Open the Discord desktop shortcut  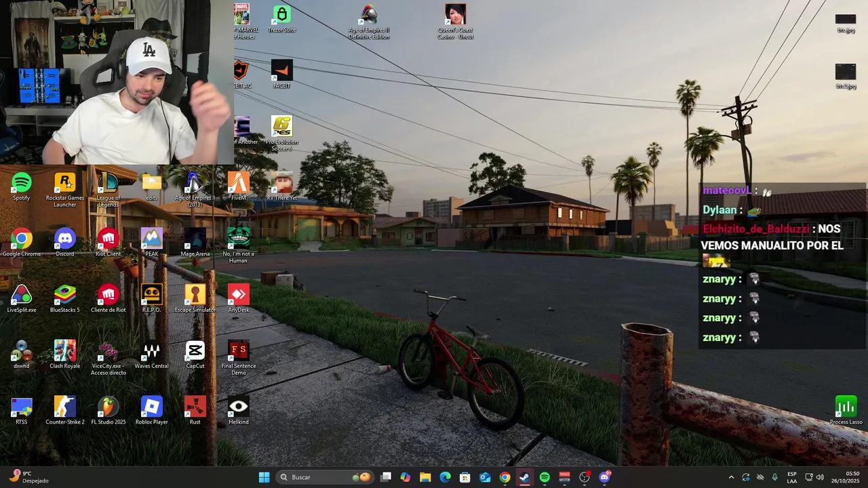pyautogui.click(x=65, y=243)
